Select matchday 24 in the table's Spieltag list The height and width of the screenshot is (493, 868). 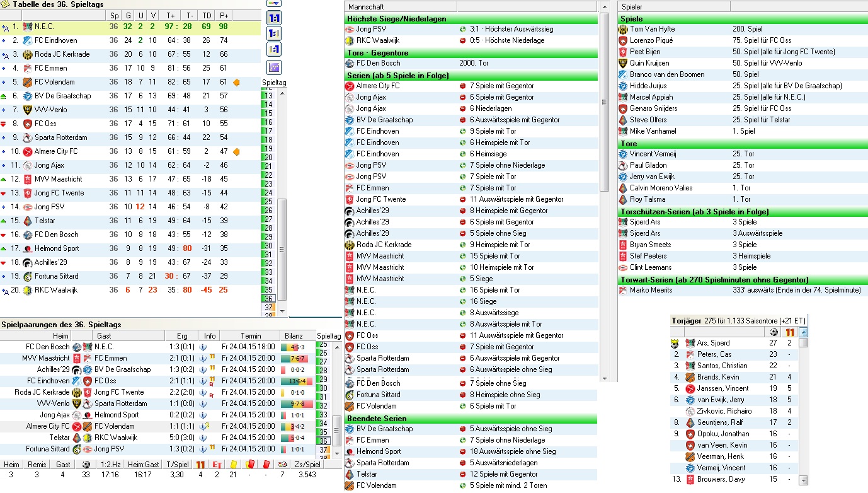coord(269,193)
